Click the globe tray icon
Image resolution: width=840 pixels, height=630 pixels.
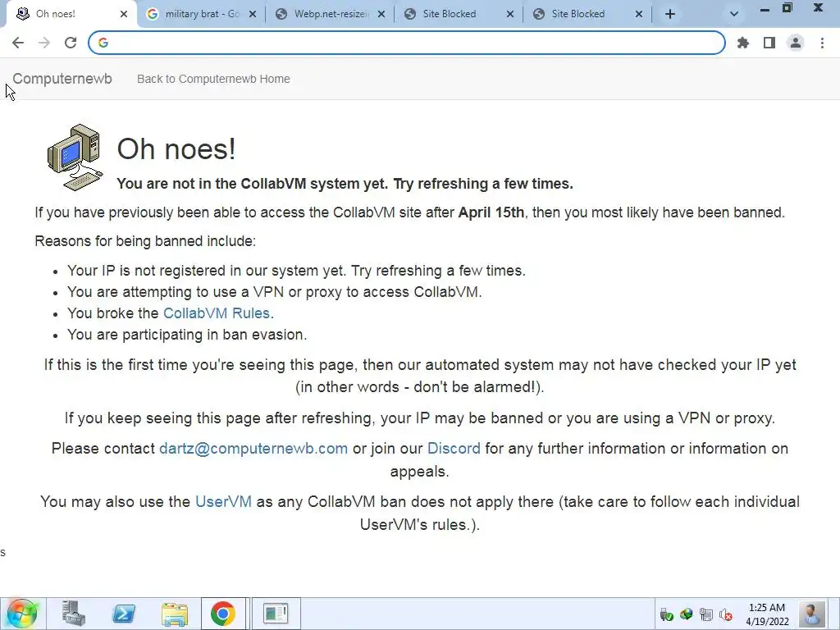(x=687, y=614)
